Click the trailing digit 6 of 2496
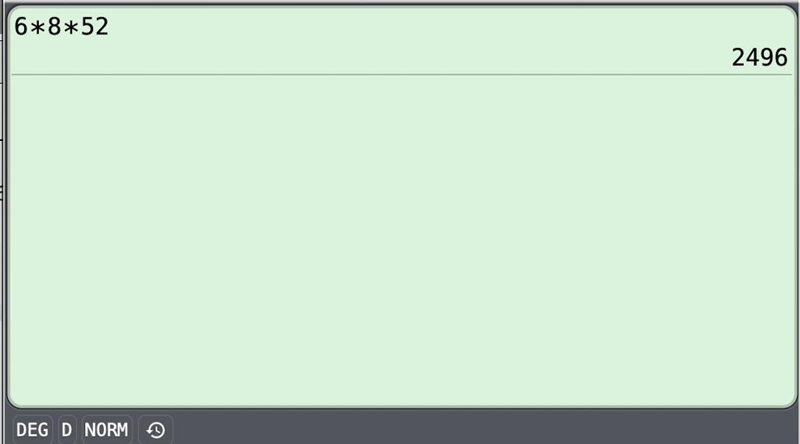 click(781, 57)
